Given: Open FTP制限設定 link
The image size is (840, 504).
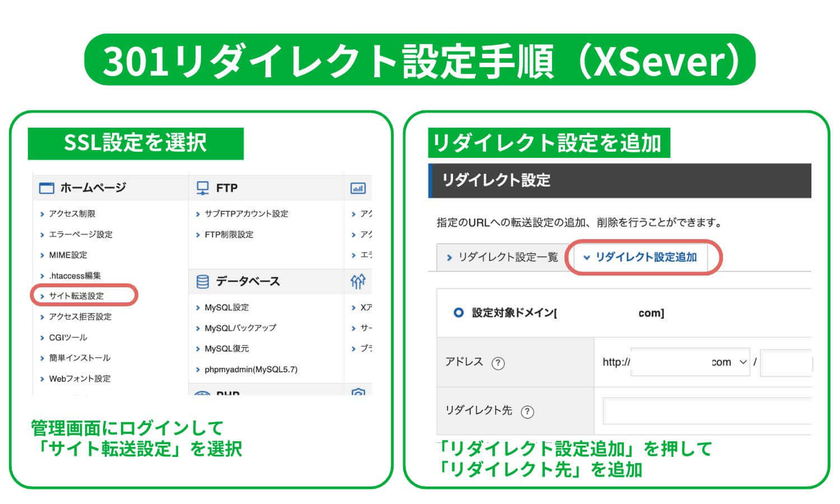Looking at the screenshot, I should click(229, 235).
